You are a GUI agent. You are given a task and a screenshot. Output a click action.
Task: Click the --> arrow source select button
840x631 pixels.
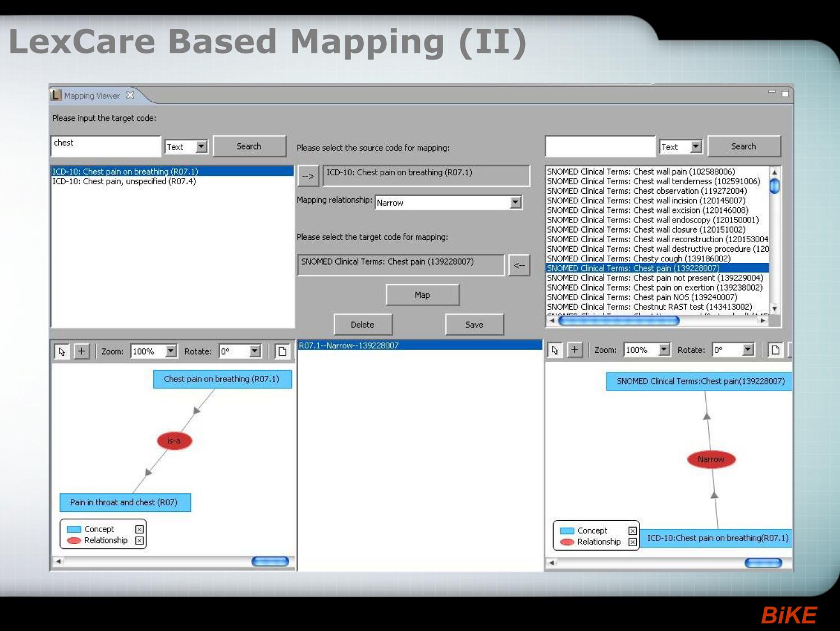point(308,176)
